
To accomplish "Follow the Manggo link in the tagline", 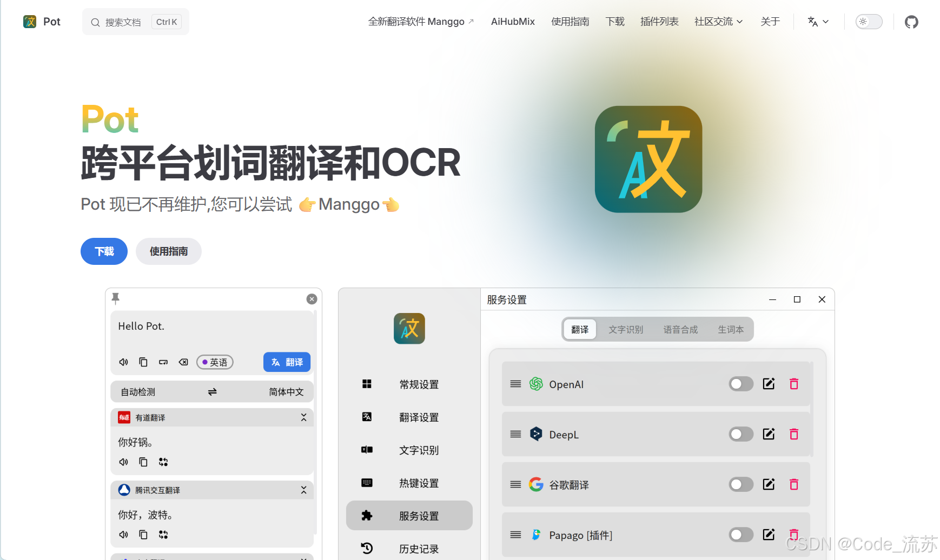I will pos(349,204).
